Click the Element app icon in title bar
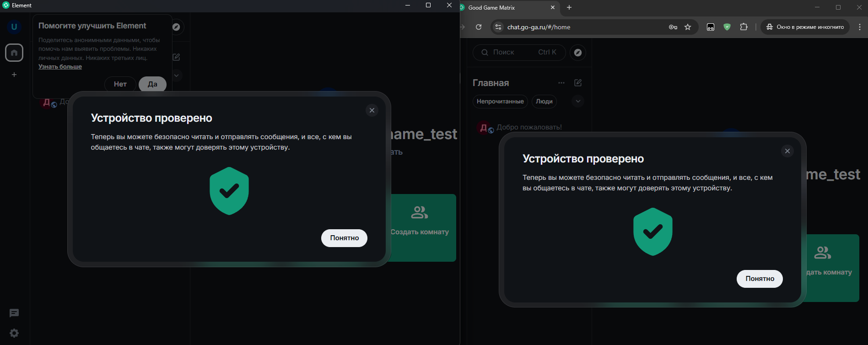 click(6, 5)
